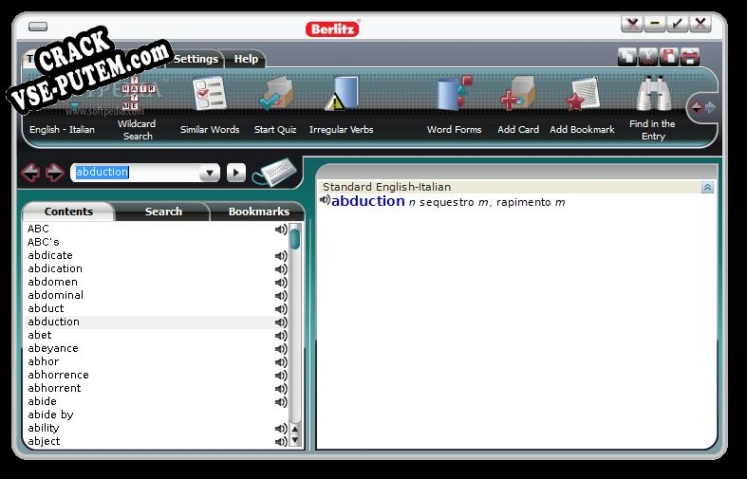Open the Start Quiz tool

click(x=275, y=96)
